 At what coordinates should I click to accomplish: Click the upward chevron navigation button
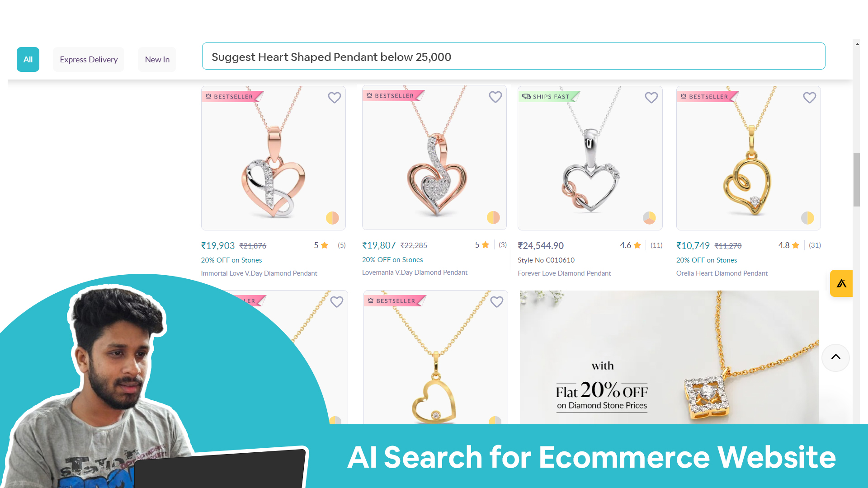click(x=836, y=357)
